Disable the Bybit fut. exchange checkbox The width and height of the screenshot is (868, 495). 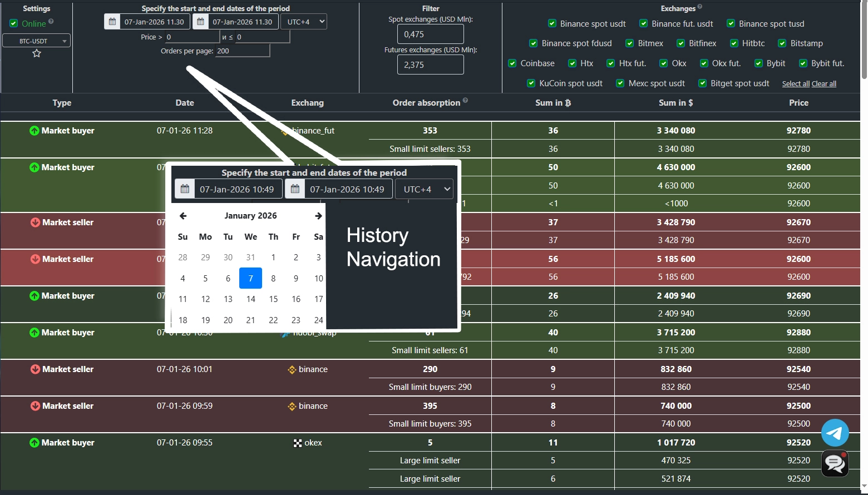coord(803,63)
